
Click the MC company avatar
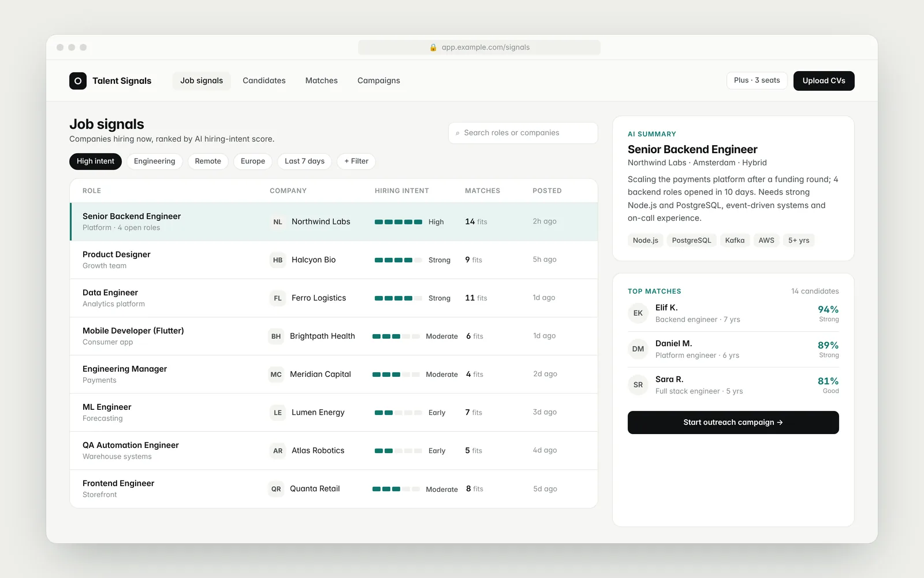tap(276, 375)
